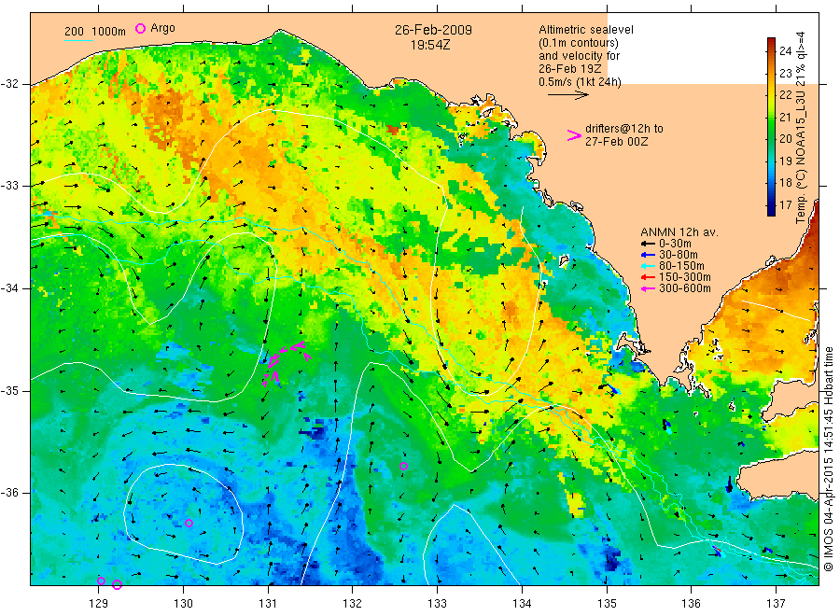Click the "Argo" legend label
The image size is (840, 616).
[162, 28]
